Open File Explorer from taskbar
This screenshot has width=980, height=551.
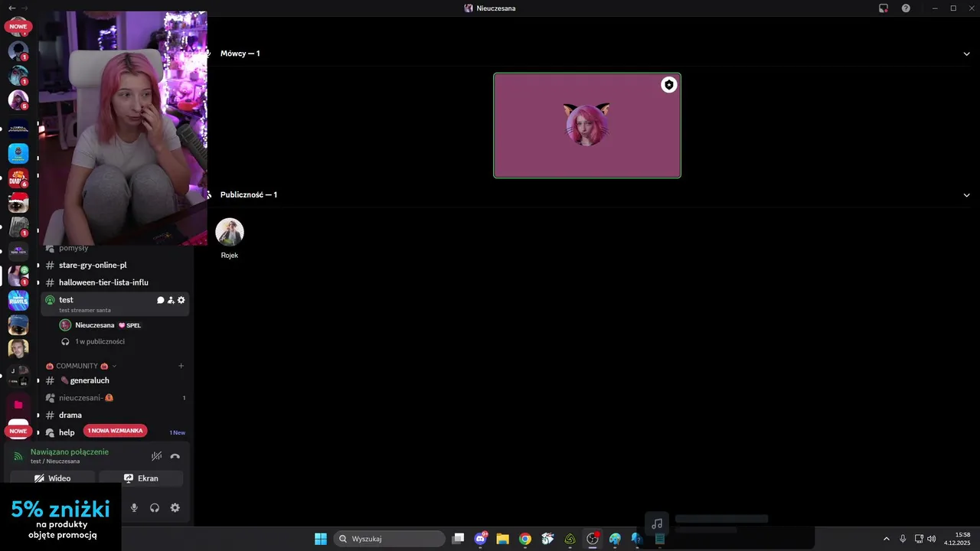[x=502, y=539]
